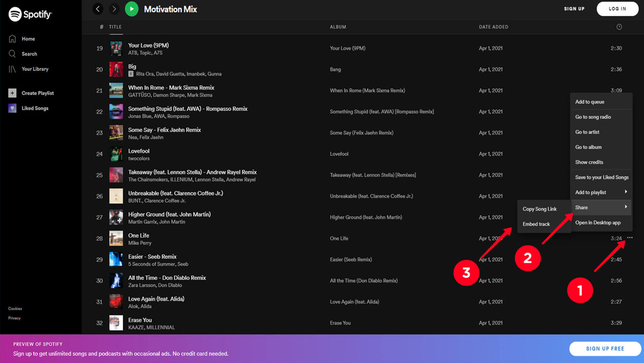
Task: Click the SIGN UP link
Action: point(574,8)
